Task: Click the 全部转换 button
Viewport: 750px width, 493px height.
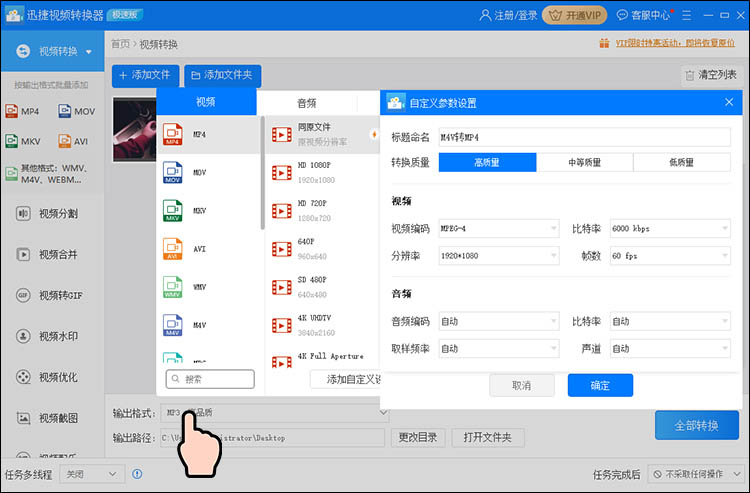Action: pos(697,425)
